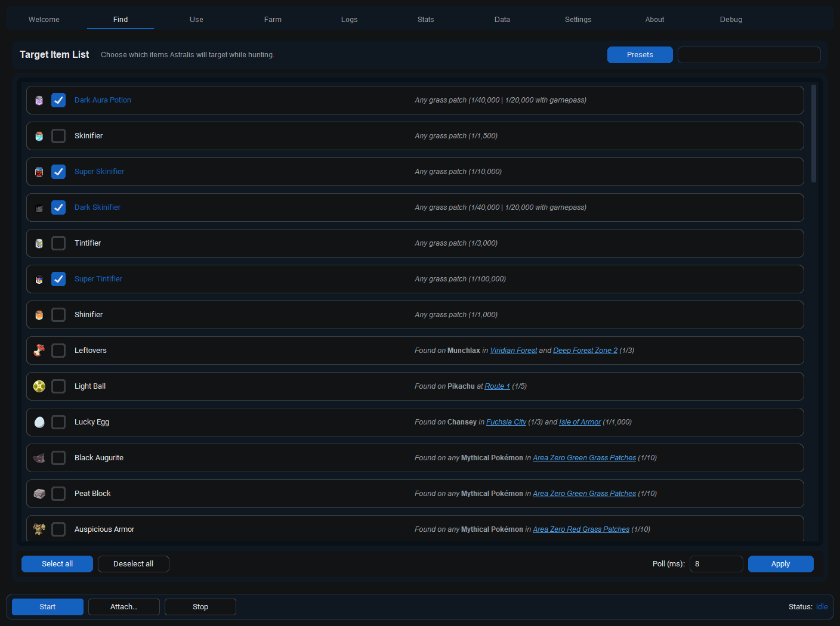The width and height of the screenshot is (840, 626).
Task: Enable the Shinifier checkbox
Action: [58, 315]
